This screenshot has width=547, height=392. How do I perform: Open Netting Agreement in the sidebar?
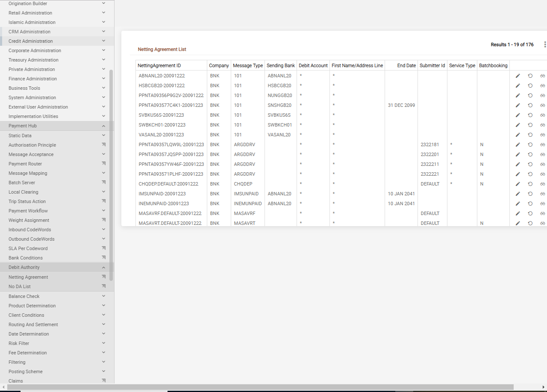tap(28, 277)
